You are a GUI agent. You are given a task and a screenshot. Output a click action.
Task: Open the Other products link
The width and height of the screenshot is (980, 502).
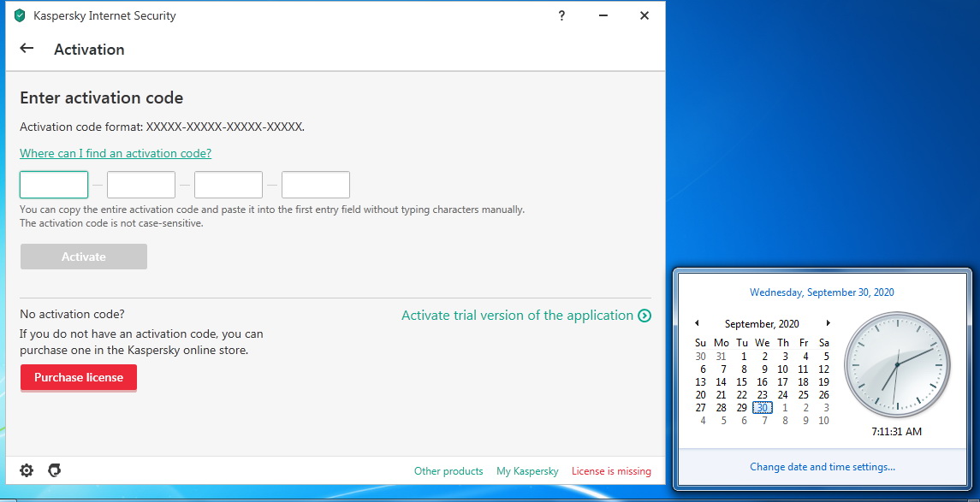(448, 470)
